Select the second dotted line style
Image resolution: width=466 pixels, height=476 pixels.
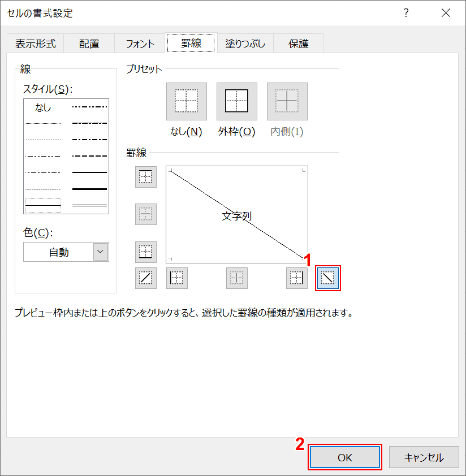(x=43, y=140)
